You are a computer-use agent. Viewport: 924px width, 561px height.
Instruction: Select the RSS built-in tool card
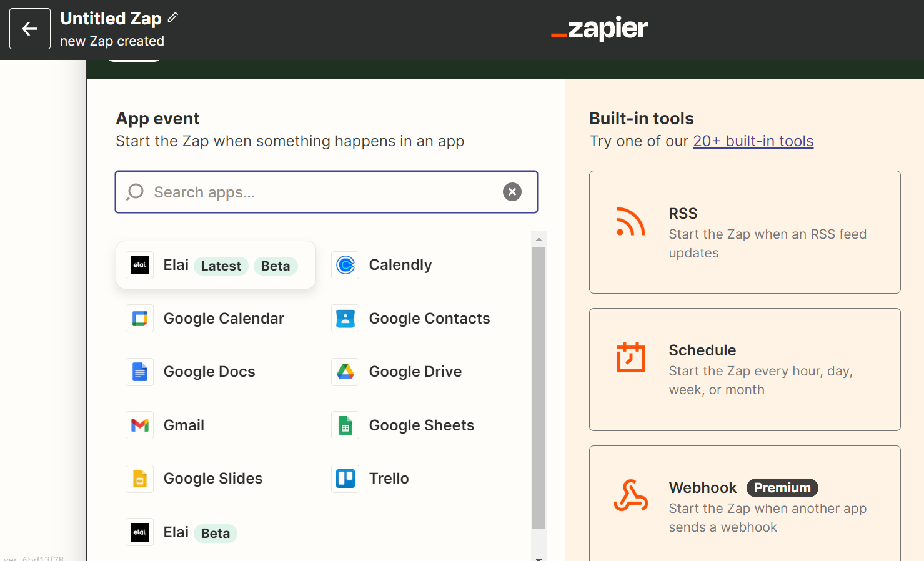(745, 232)
